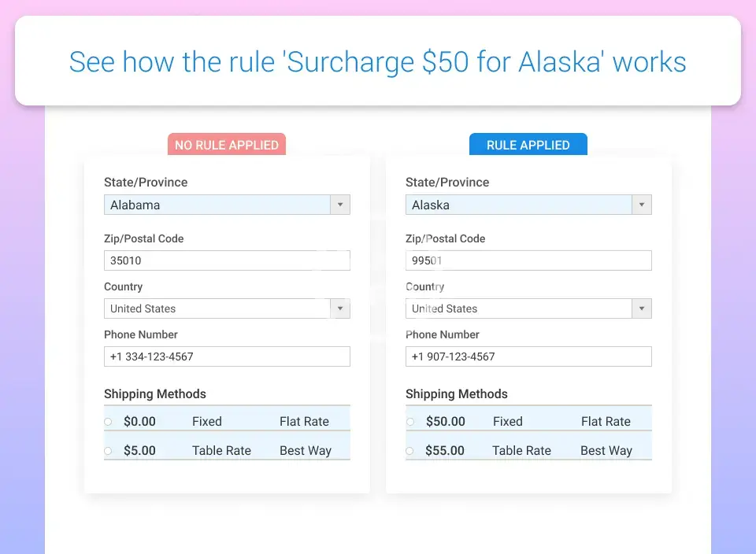Click the zip code field containing 99501

pos(528,260)
